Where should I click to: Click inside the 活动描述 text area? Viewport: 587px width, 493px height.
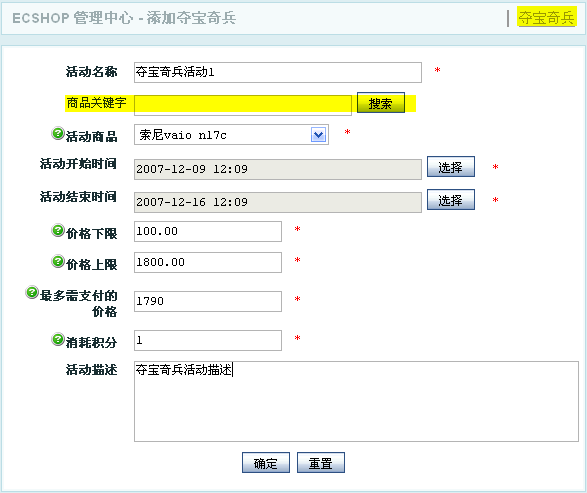(x=356, y=401)
